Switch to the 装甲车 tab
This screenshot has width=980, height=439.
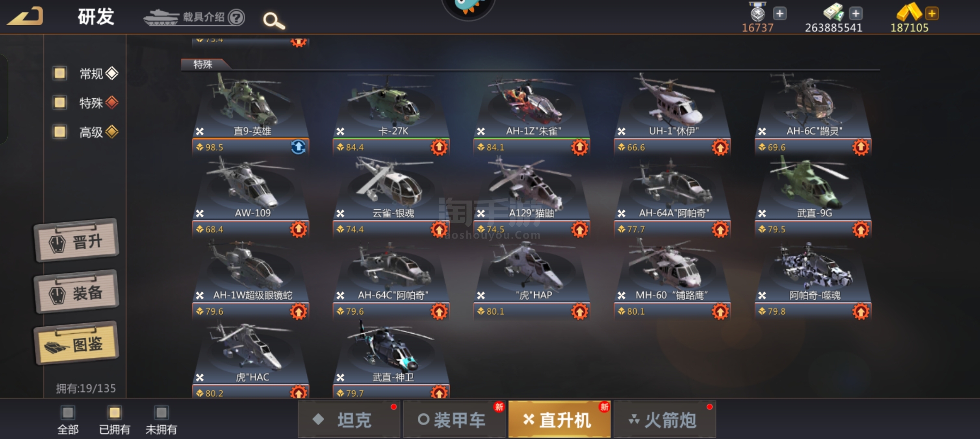point(454,419)
